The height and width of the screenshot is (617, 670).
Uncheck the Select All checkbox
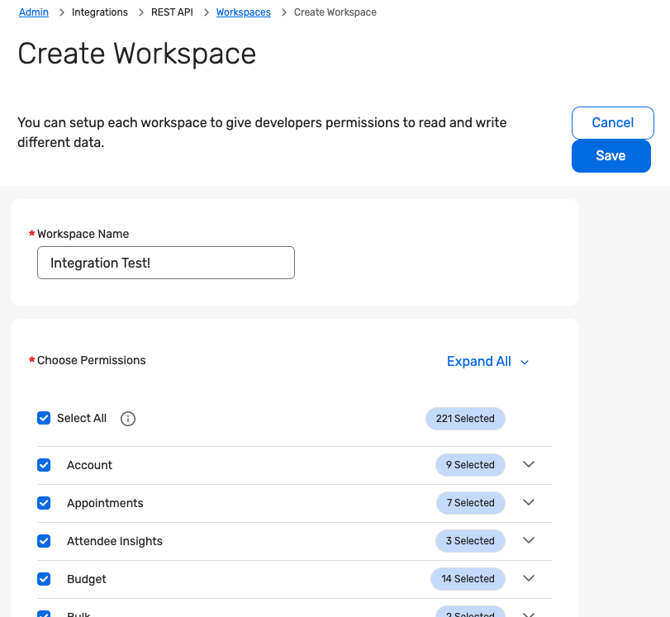coord(44,418)
